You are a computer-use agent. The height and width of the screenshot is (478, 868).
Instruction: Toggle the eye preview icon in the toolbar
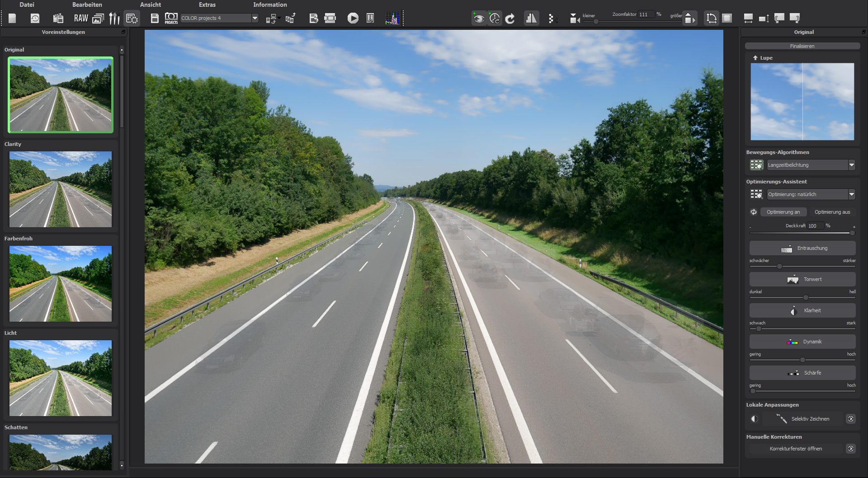pos(479,19)
